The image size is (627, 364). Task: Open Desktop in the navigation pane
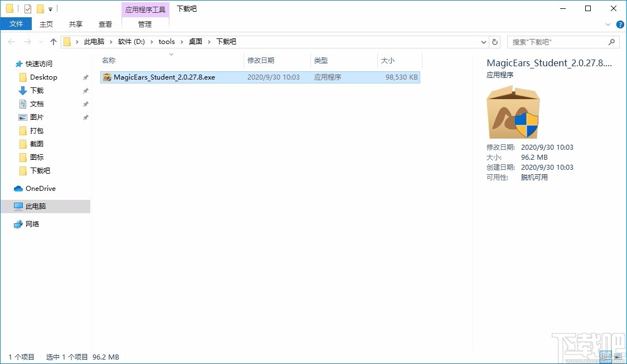tap(43, 77)
